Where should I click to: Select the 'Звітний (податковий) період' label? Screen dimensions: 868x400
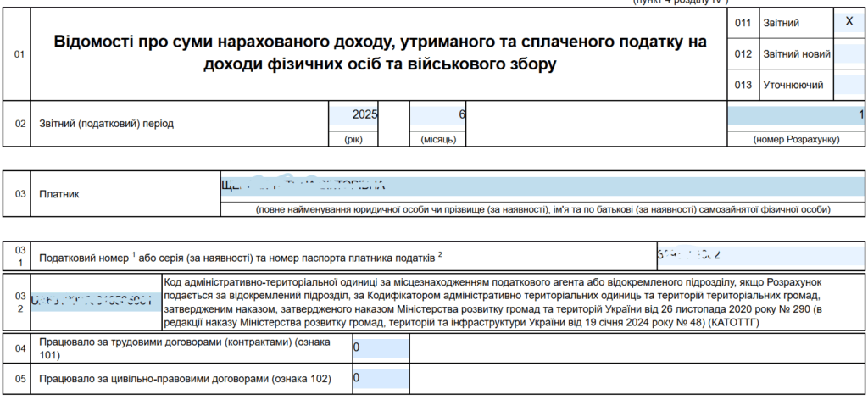pos(106,124)
